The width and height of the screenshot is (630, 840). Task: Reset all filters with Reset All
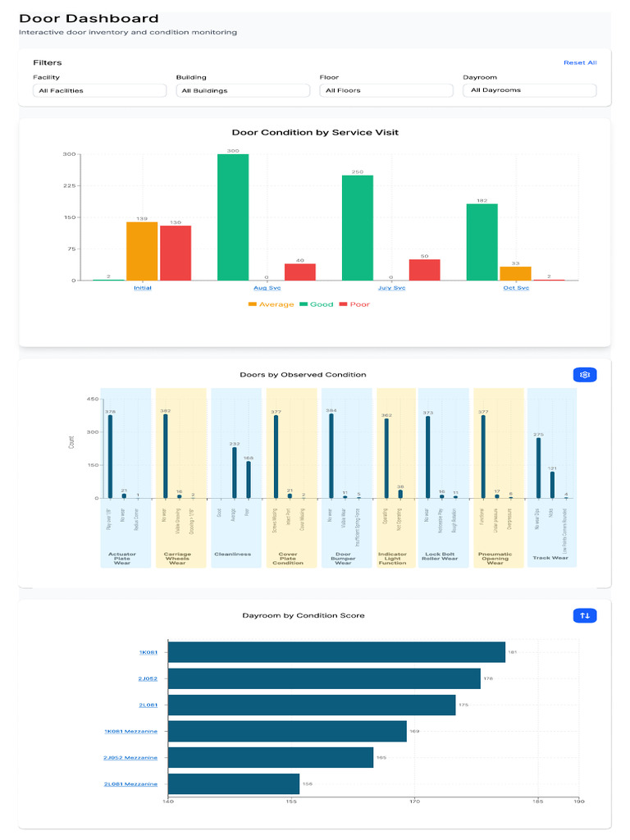coord(580,62)
